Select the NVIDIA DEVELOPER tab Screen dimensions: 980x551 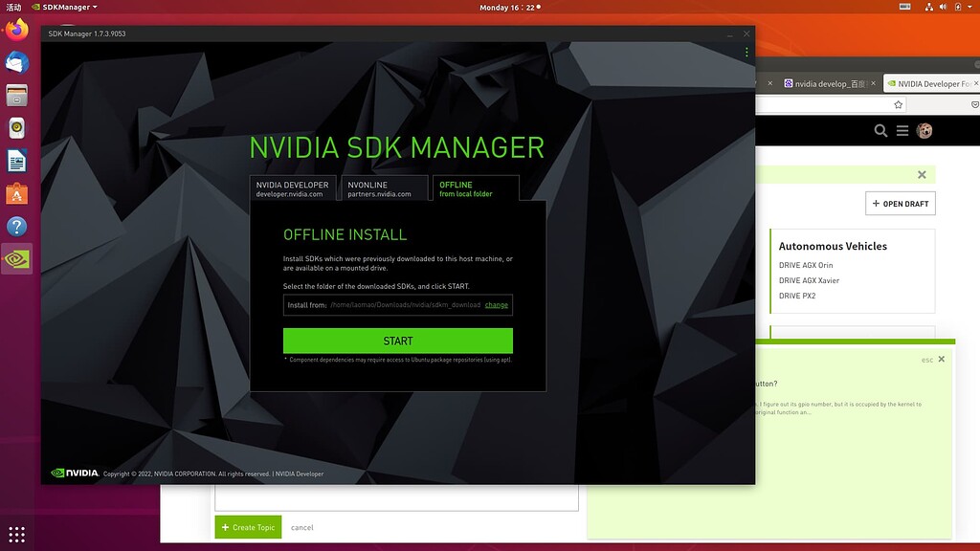click(x=293, y=187)
